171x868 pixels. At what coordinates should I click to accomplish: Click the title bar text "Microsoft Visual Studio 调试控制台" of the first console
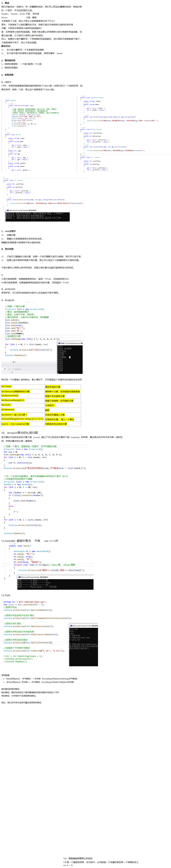click(x=23, y=210)
